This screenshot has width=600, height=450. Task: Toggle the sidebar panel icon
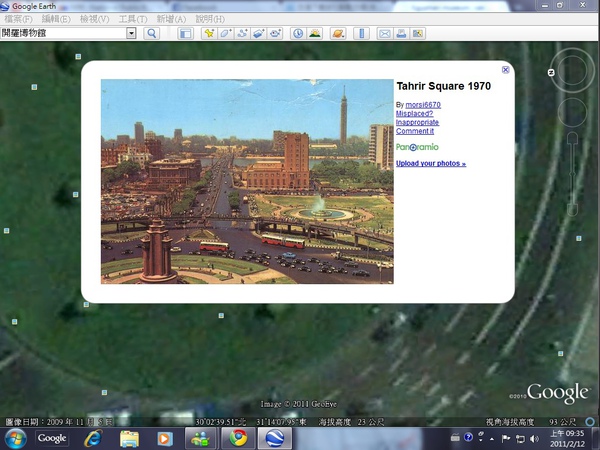[186, 34]
